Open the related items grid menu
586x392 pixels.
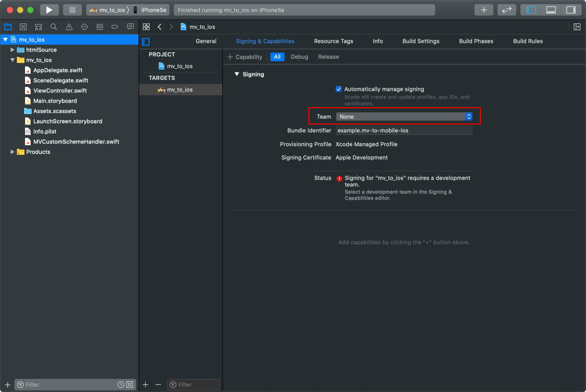(x=146, y=27)
